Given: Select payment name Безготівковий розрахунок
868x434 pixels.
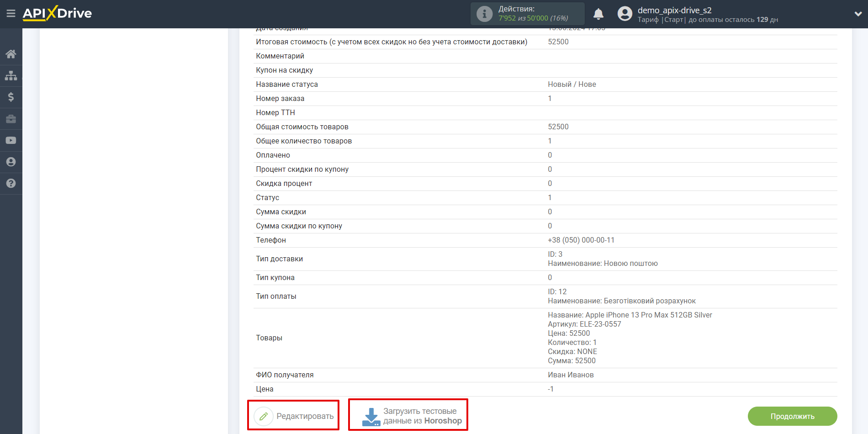Looking at the screenshot, I should pos(650,301).
